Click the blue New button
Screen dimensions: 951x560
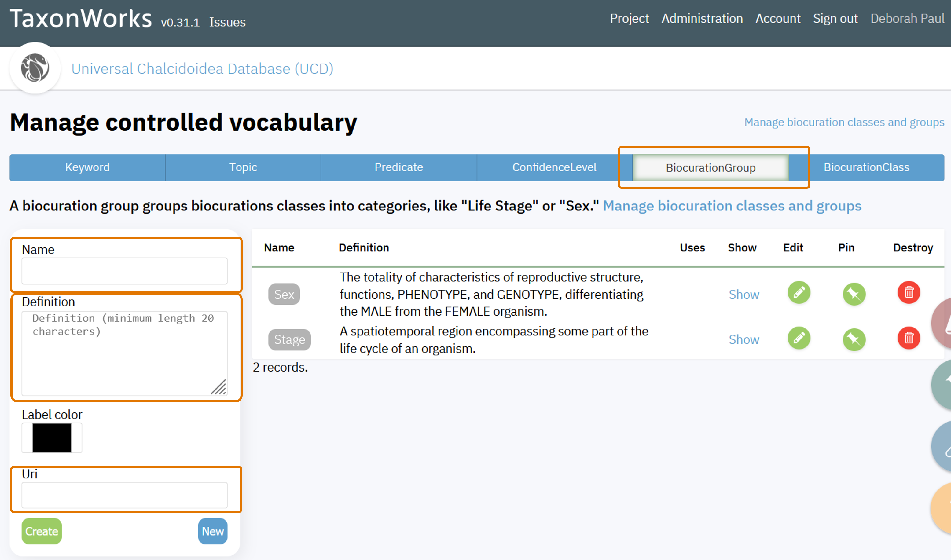213,531
